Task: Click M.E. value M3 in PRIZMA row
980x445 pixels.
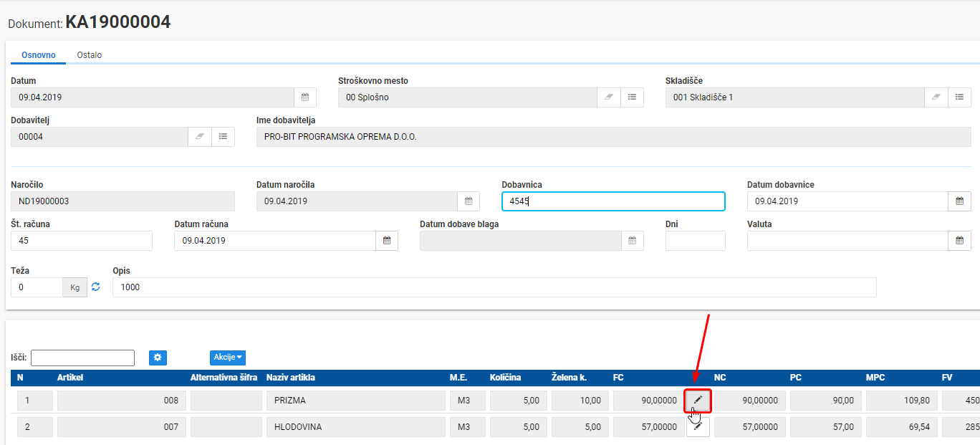Action: pyautogui.click(x=467, y=401)
